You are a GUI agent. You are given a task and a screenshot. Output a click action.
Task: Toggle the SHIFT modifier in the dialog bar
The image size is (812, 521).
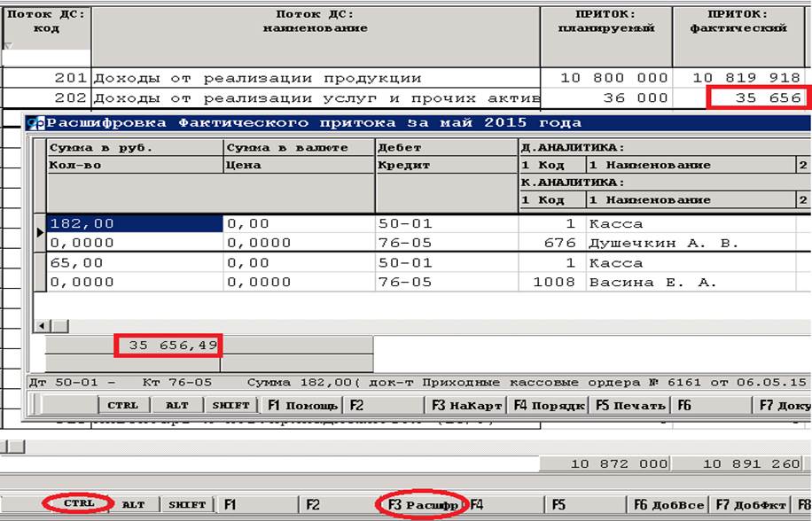click(x=232, y=405)
